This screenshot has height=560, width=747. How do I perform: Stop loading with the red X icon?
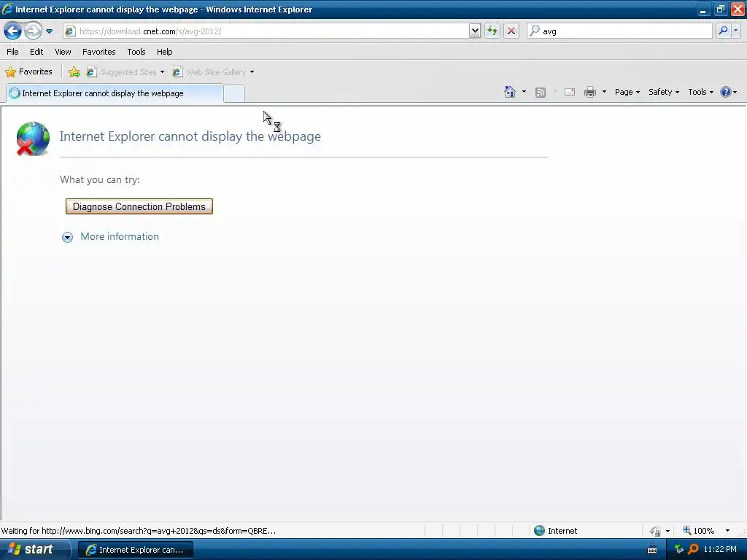(511, 31)
